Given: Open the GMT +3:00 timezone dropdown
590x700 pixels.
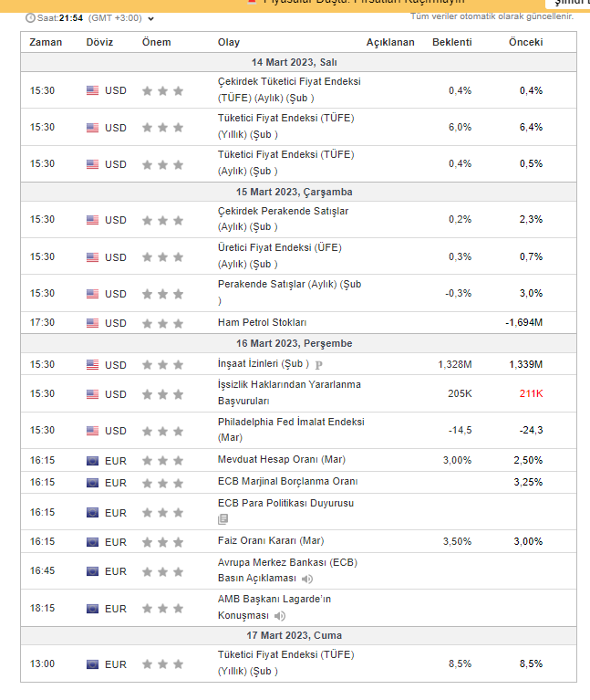Looking at the screenshot, I should 150,18.
